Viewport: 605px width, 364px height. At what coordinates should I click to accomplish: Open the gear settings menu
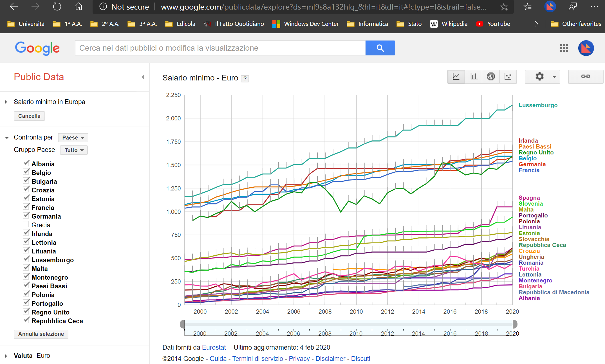(542, 77)
